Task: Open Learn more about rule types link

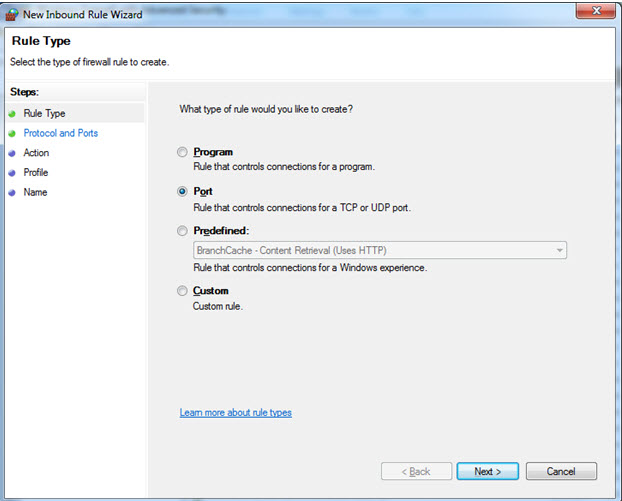Action: click(x=236, y=413)
